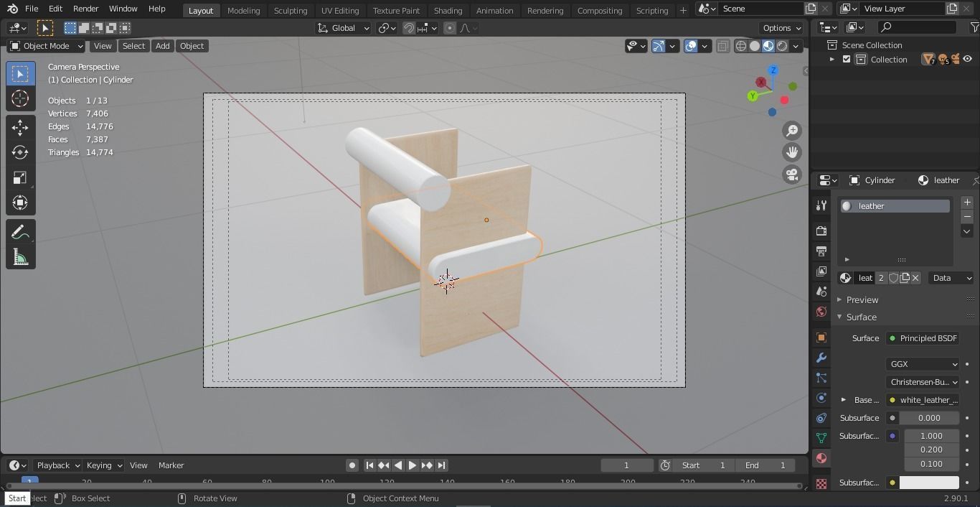Image resolution: width=980 pixels, height=507 pixels.
Task: Toggle proportional editing button
Action: 450,28
